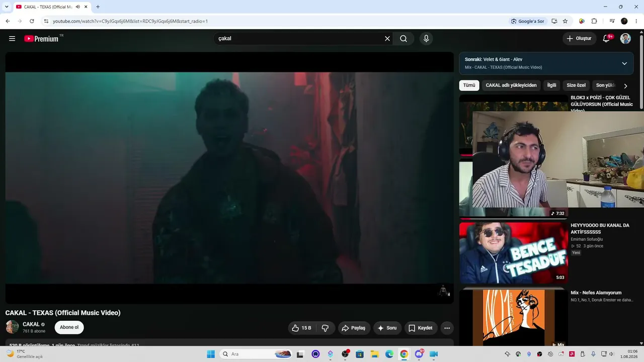Open the CAKAL channel name link
The image size is (644, 362).
[x=31, y=324]
